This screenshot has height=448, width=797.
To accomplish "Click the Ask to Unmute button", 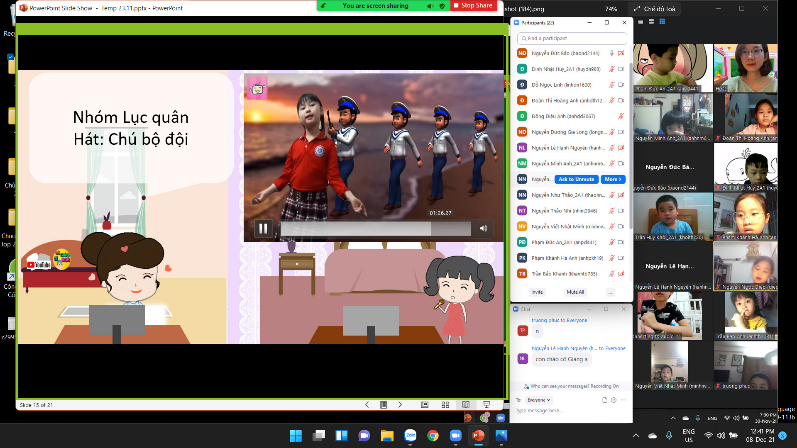I will click(x=577, y=179).
